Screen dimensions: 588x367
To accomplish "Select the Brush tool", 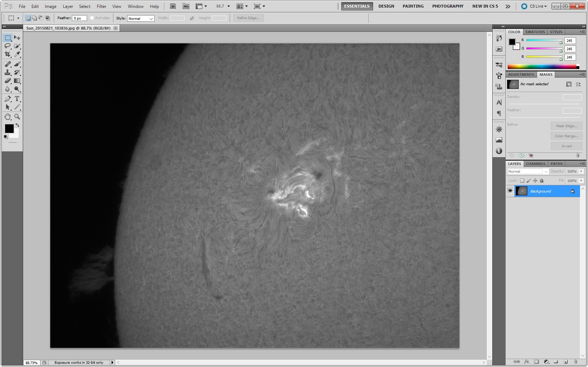I will [17, 64].
